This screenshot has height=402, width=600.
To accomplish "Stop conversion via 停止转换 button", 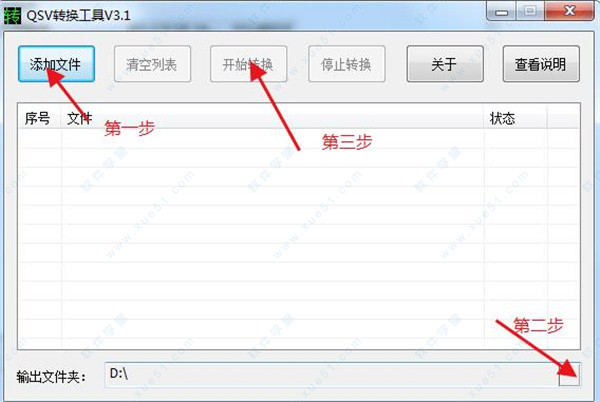I will tap(347, 64).
